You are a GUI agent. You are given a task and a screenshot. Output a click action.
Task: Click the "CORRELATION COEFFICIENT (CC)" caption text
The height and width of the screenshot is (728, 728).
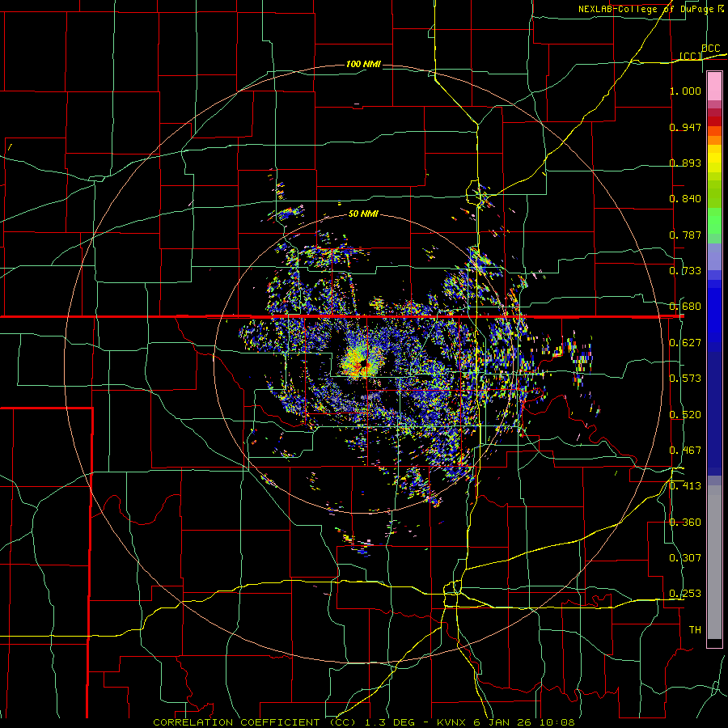tap(255, 722)
